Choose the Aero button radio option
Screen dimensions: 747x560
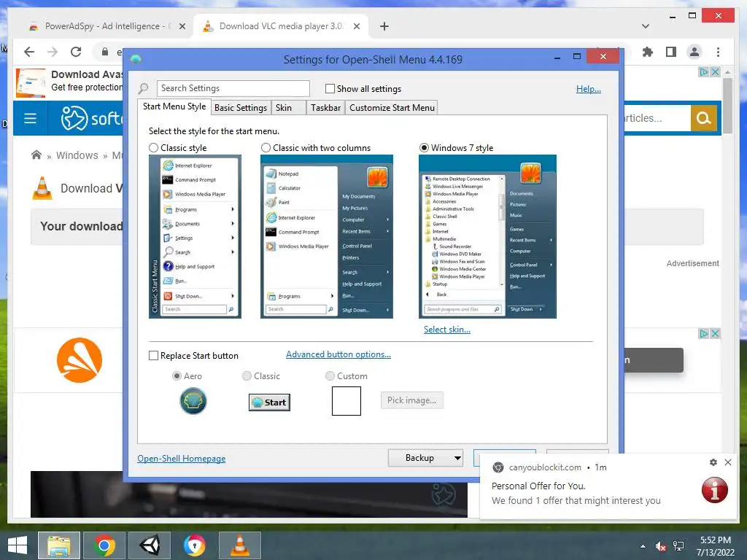[177, 376]
